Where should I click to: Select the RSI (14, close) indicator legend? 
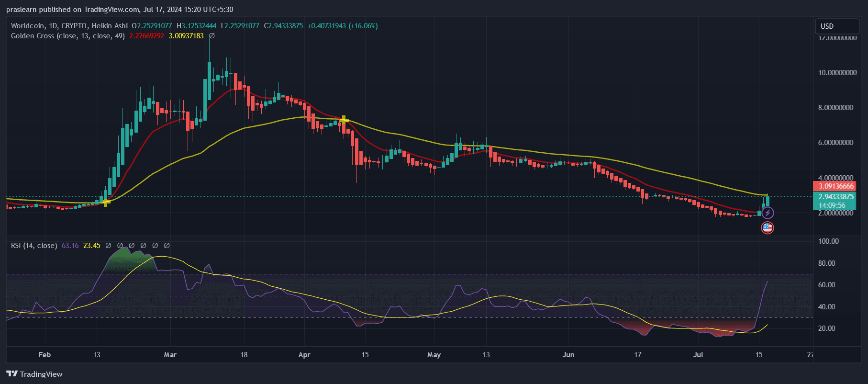coord(34,245)
